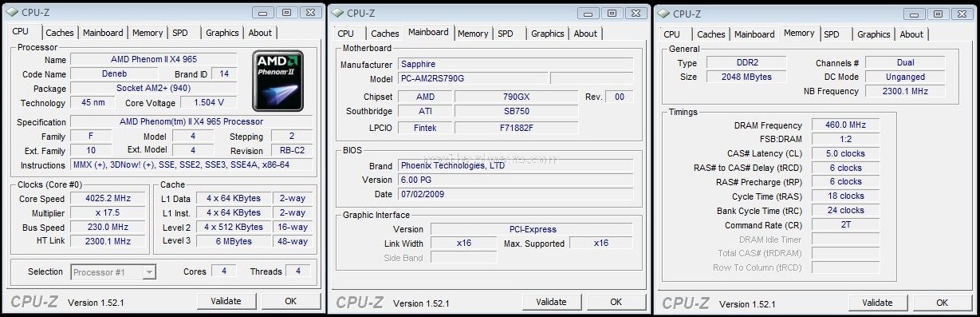Click the AMD Phenom II logo image
The image size is (980, 317).
tap(278, 81)
